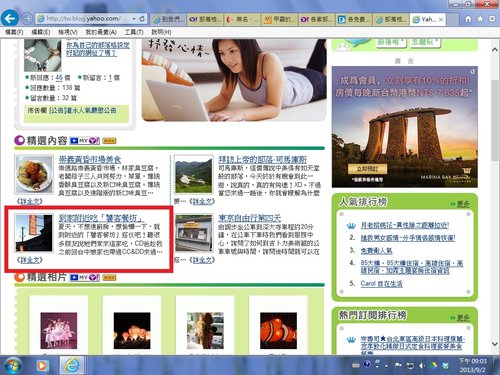Close the active Yah... tab
500x375 pixels.
pyautogui.click(x=441, y=19)
